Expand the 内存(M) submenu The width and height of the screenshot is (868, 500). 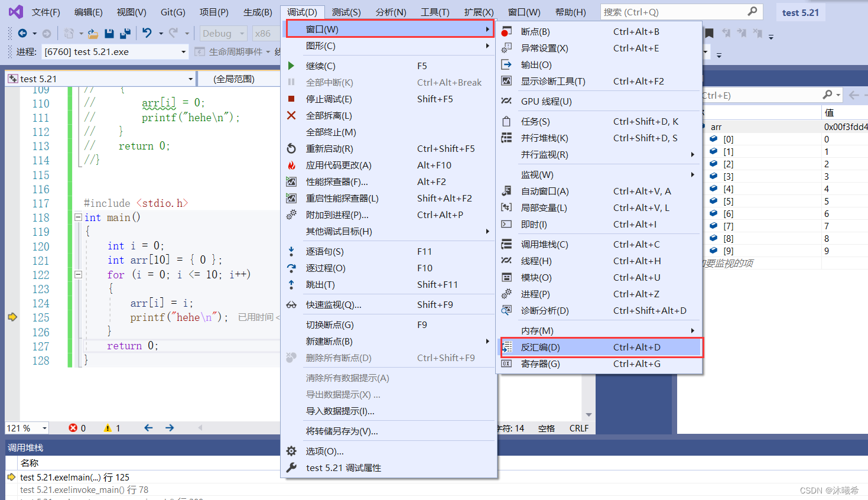pos(599,330)
